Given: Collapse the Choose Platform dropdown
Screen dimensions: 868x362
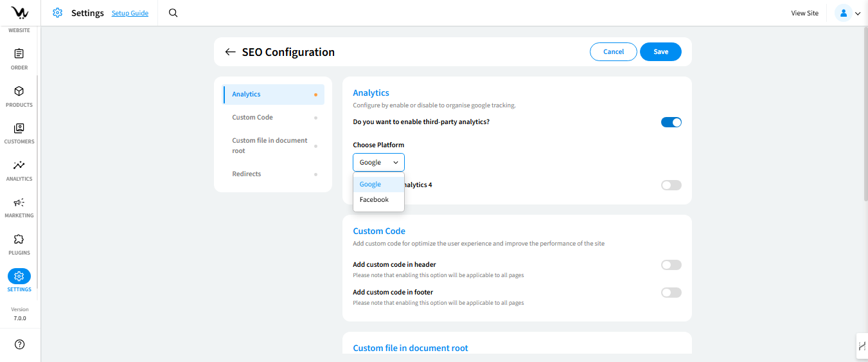Looking at the screenshot, I should pyautogui.click(x=378, y=163).
